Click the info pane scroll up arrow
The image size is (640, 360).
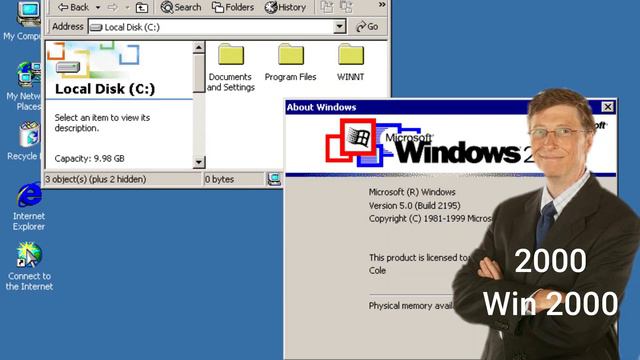[x=199, y=48]
